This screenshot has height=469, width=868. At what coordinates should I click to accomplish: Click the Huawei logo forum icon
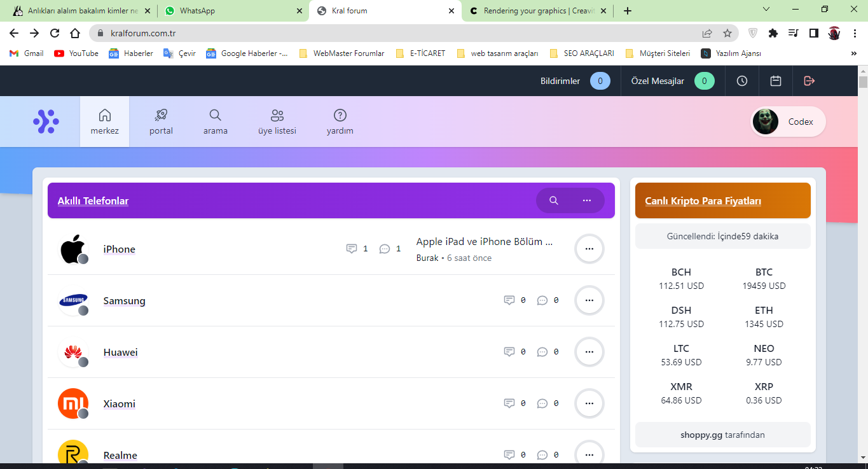point(73,352)
